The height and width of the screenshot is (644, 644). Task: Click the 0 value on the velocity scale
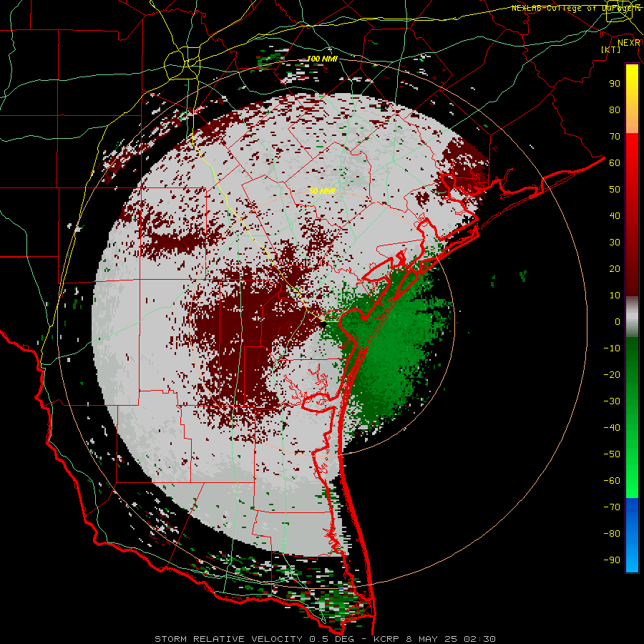pos(618,321)
